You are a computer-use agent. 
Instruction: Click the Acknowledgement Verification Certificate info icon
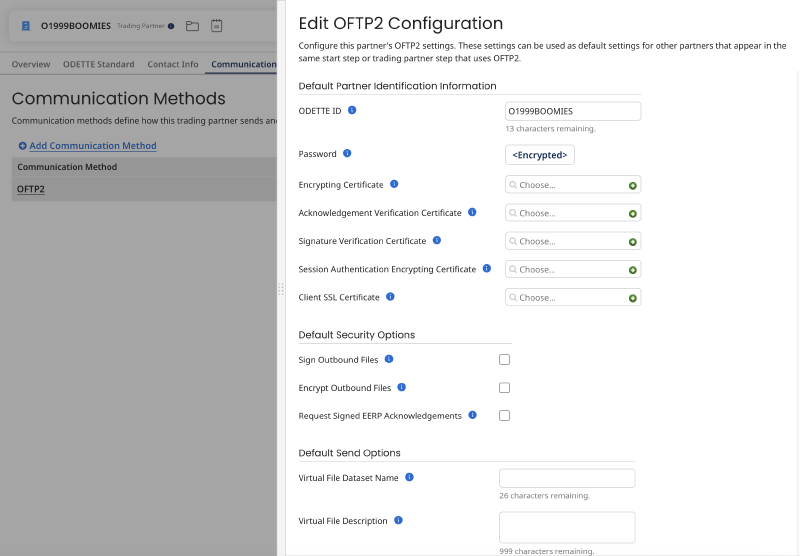pyautogui.click(x=472, y=212)
